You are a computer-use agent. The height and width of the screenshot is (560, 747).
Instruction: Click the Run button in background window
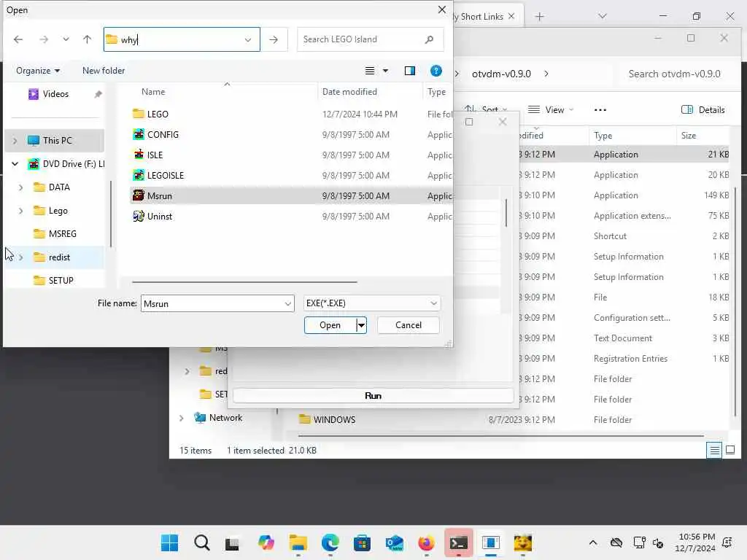(373, 396)
